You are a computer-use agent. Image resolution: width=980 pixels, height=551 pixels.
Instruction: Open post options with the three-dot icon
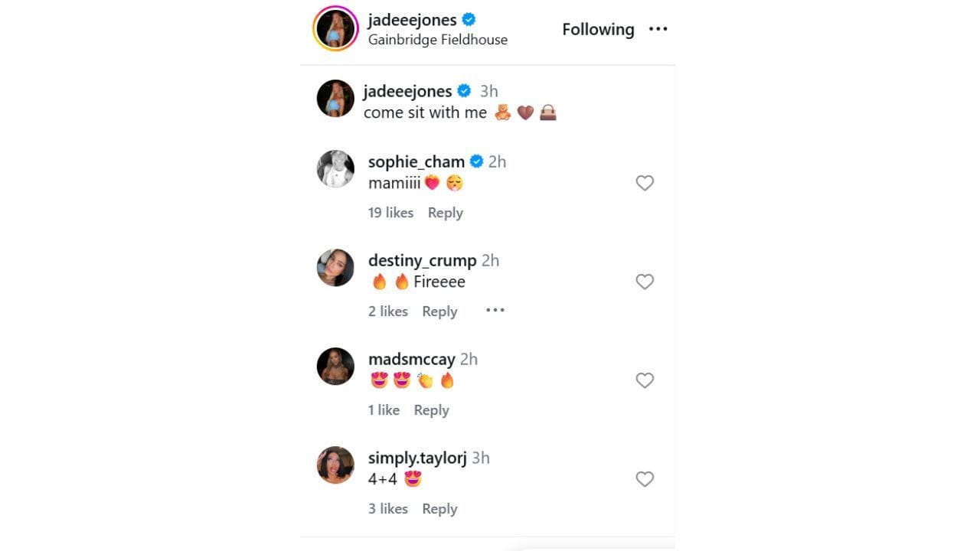(658, 29)
